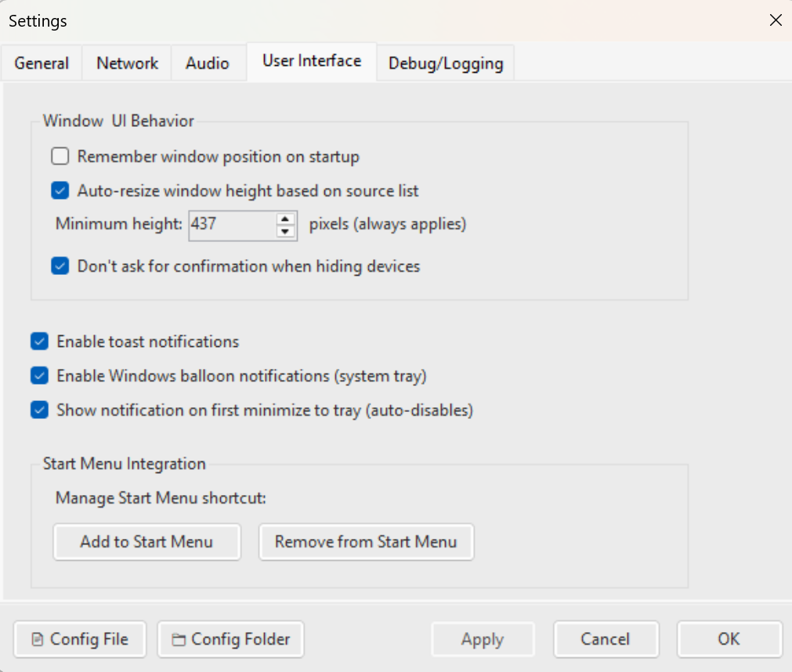Toggle Don't ask for confirmation when hiding devices

tap(60, 266)
